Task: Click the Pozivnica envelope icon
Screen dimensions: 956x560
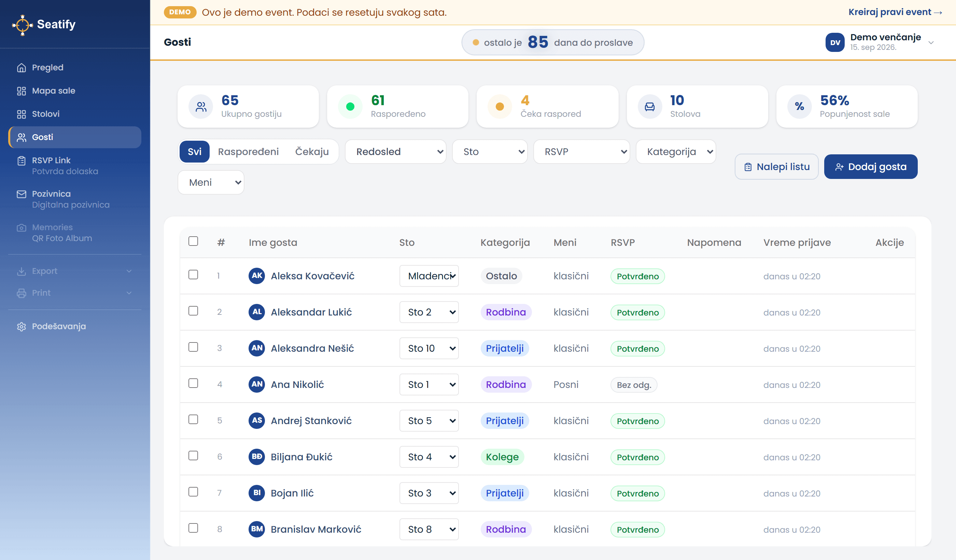Action: 22,194
